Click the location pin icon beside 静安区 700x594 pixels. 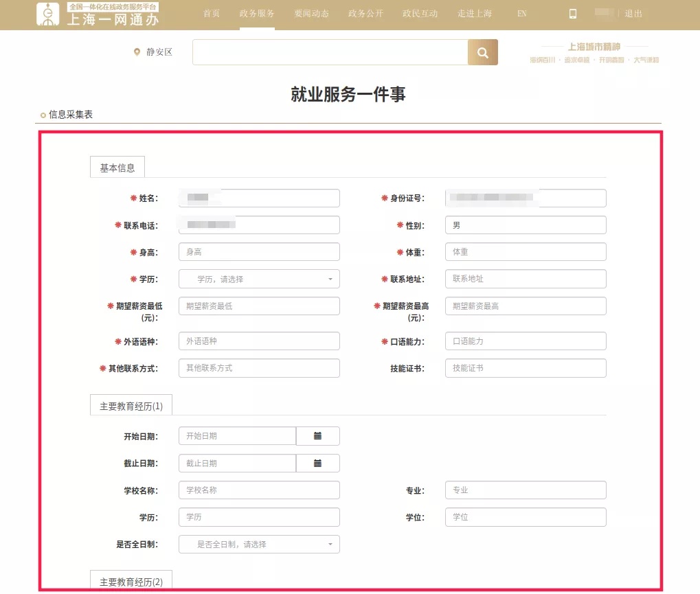(x=137, y=52)
